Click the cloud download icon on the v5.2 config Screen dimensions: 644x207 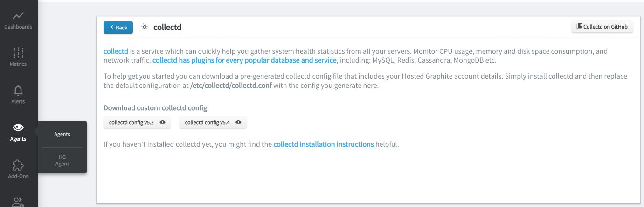click(162, 122)
